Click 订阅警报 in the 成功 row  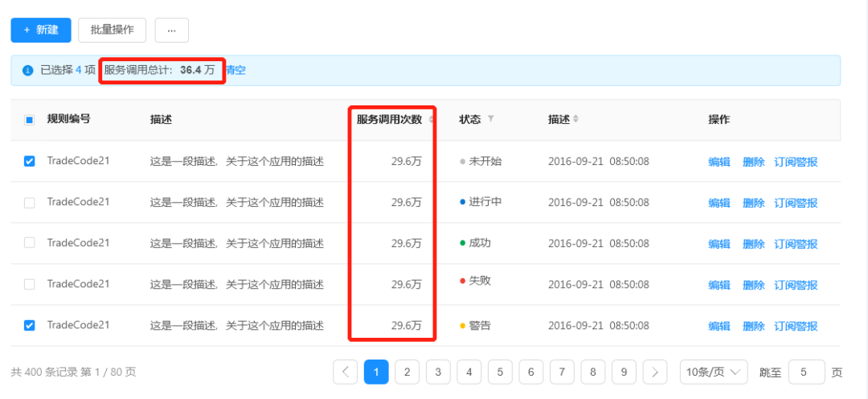tap(796, 244)
